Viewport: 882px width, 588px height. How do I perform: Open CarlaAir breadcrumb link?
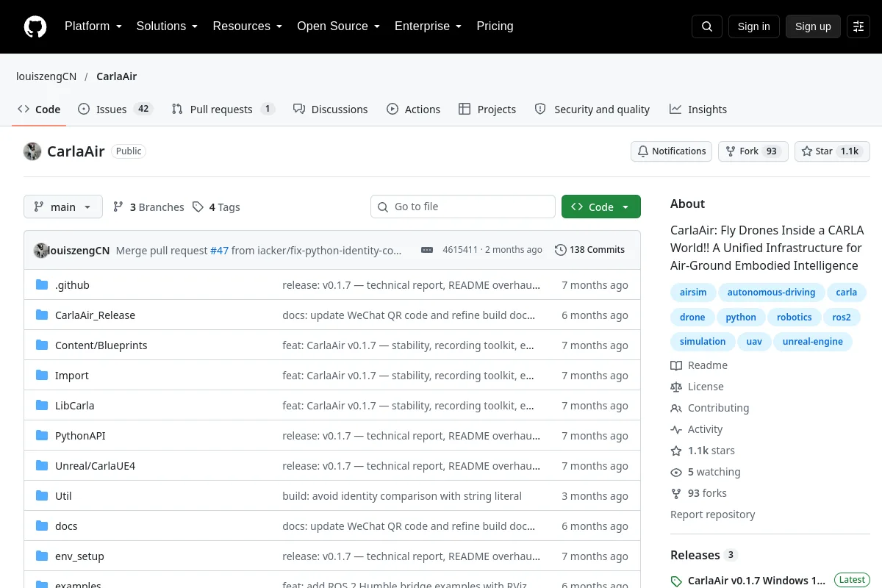point(116,76)
